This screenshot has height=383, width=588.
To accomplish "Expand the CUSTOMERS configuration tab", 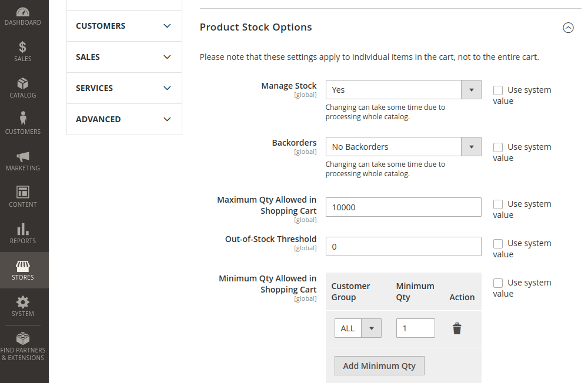I will point(124,26).
